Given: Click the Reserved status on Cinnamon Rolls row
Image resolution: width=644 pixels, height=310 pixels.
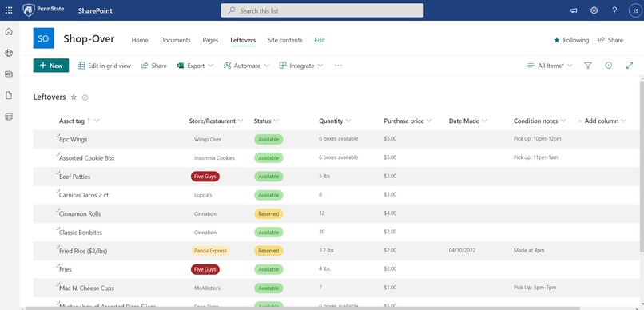Looking at the screenshot, I should click(268, 214).
